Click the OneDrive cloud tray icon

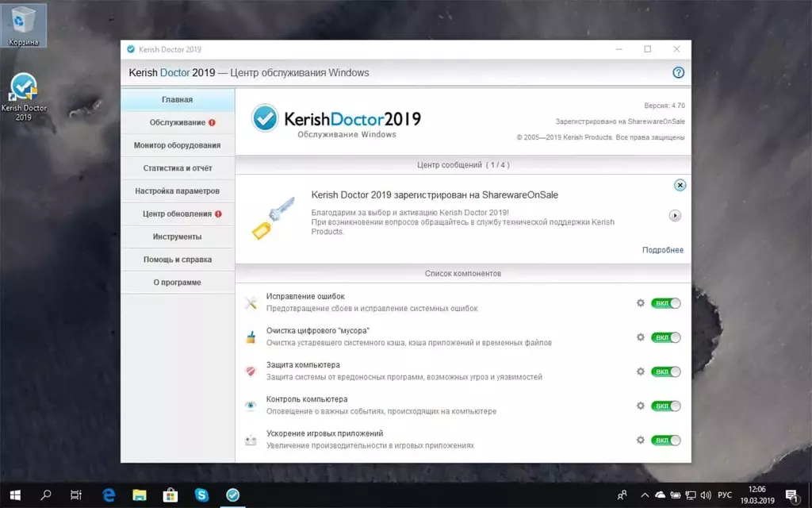tap(660, 495)
